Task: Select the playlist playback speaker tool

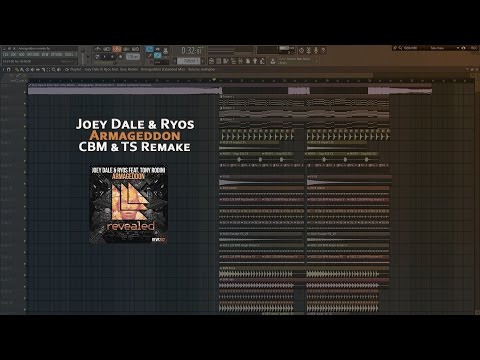Action: click(x=59, y=69)
